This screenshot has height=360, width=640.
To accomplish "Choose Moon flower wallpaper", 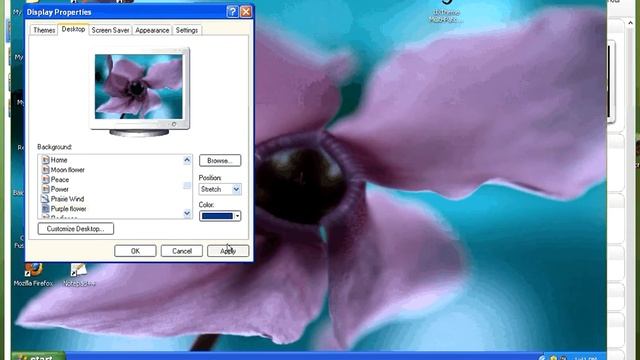I will [x=68, y=170].
